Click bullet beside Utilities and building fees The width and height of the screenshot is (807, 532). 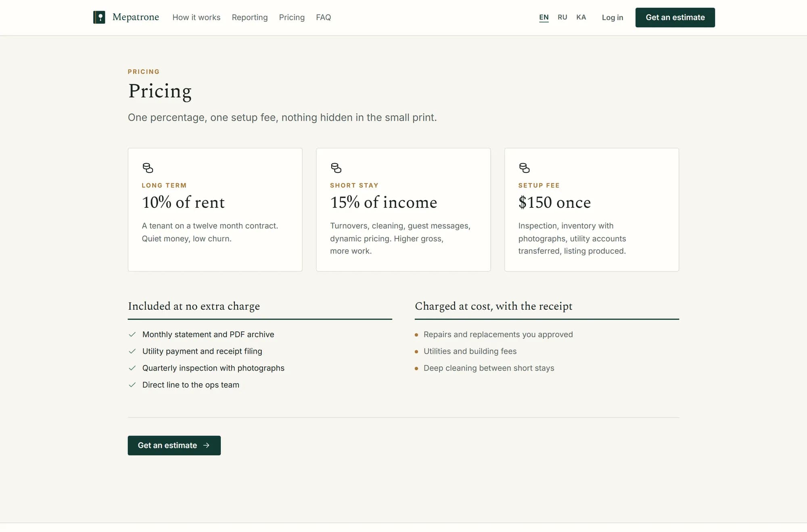click(416, 352)
